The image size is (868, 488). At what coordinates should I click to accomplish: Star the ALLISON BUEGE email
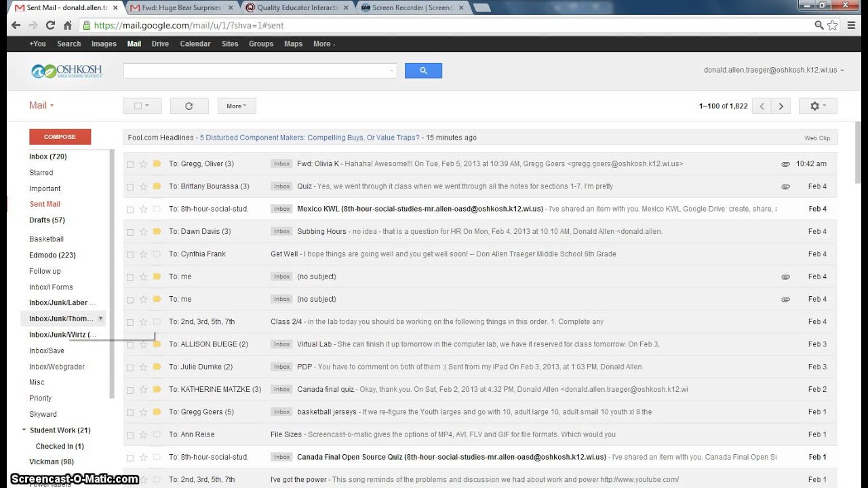pos(143,344)
